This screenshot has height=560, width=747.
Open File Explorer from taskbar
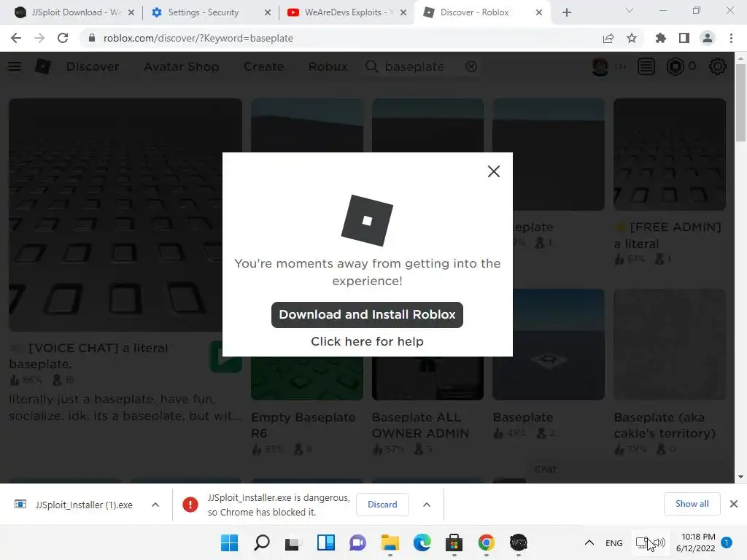(390, 542)
